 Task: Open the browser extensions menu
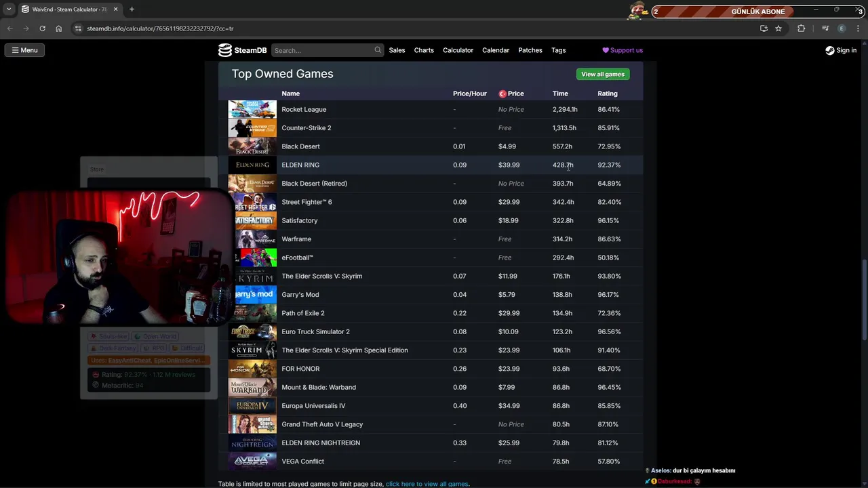click(802, 28)
